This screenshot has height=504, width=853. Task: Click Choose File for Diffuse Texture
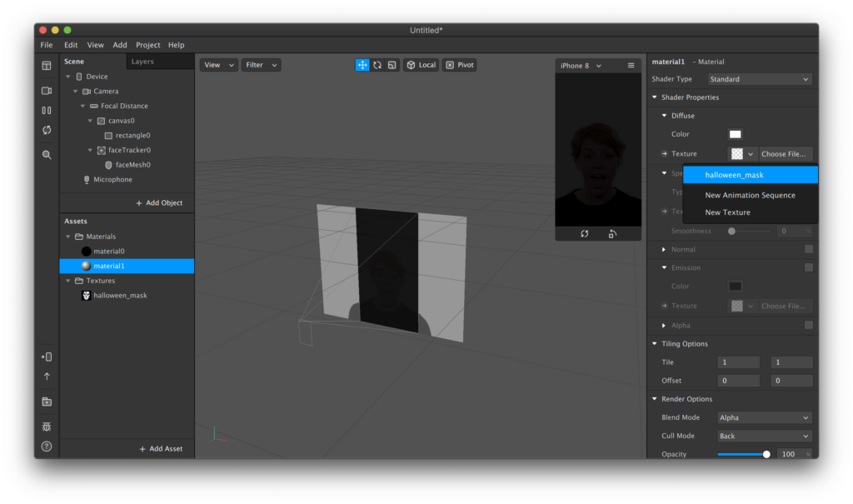tap(784, 154)
